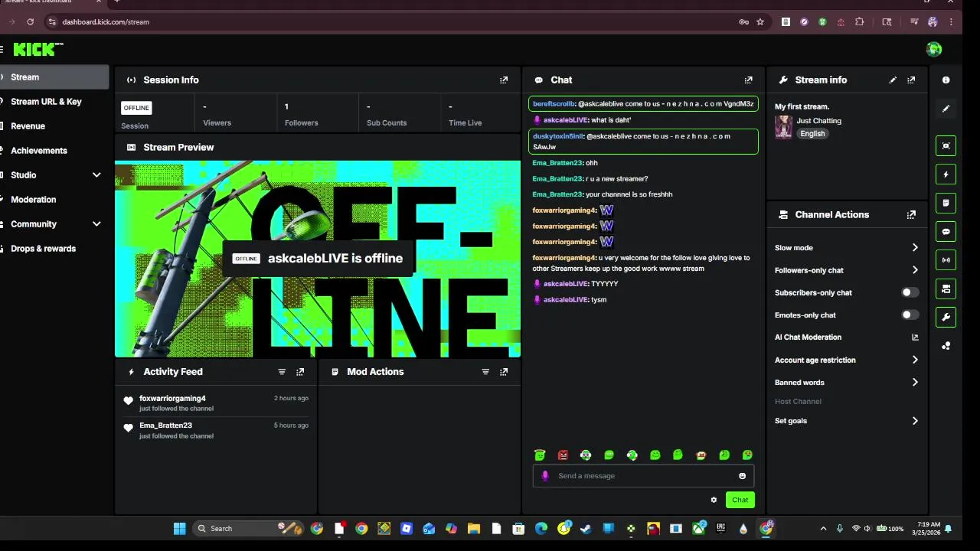The image size is (980, 551).
Task: Pop out the Session Info panel
Action: click(504, 80)
